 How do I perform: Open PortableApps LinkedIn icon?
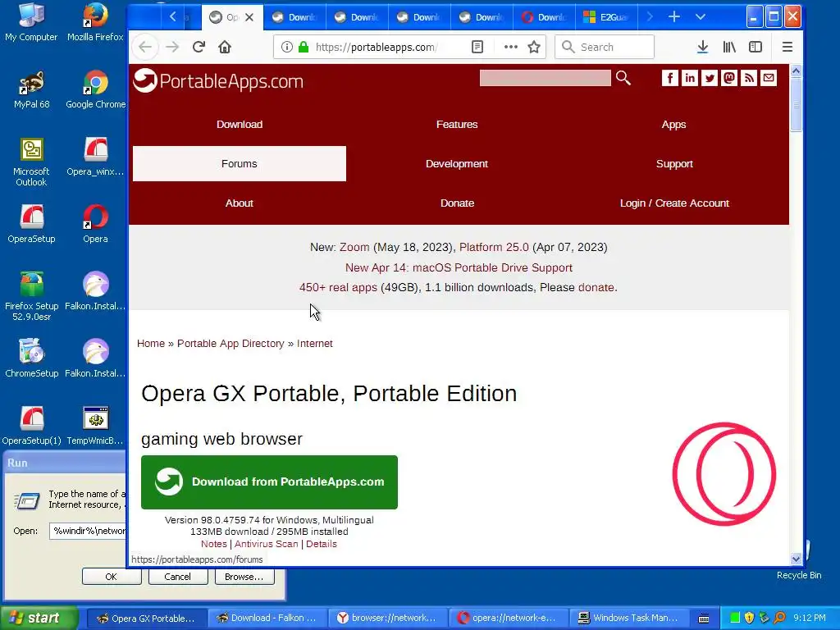coord(690,78)
